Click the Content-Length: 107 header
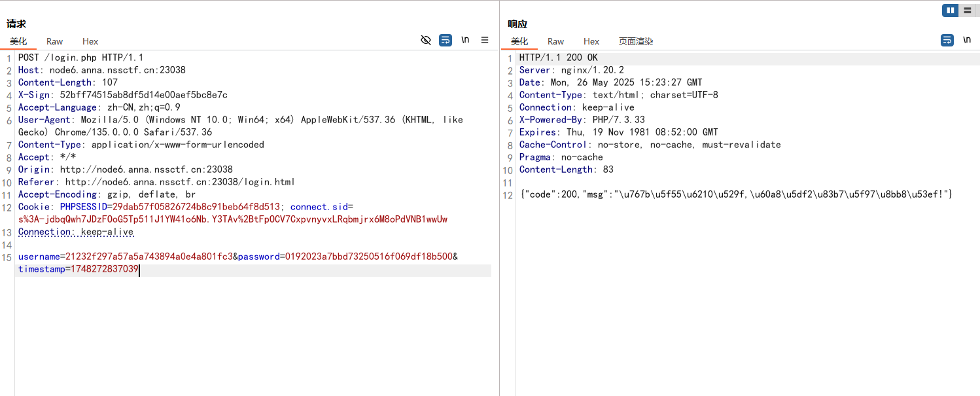The width and height of the screenshot is (980, 396). coord(68,82)
